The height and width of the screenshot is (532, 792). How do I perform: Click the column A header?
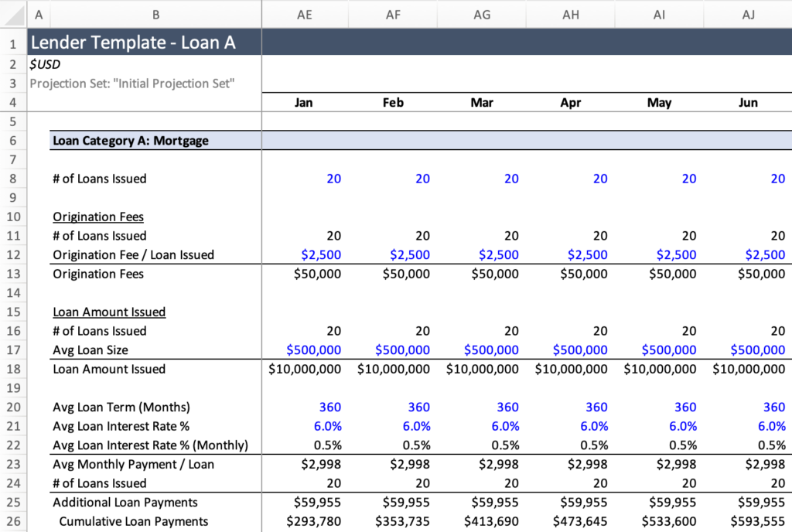click(39, 14)
